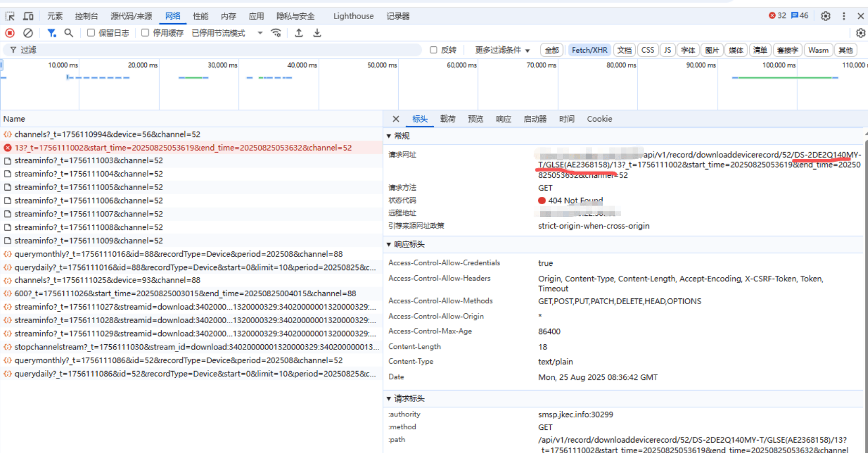Click the 全部 filter button

pos(552,50)
